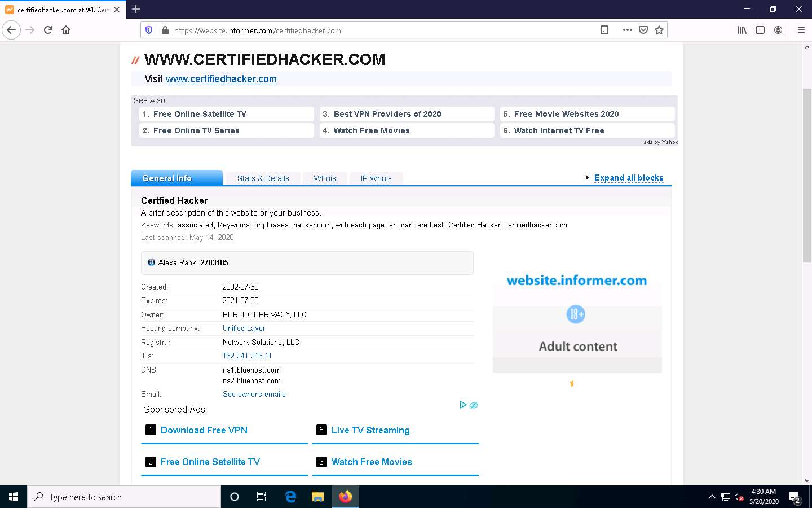The image size is (812, 508).
Task: Show tracking protection shield info
Action: pyautogui.click(x=149, y=30)
